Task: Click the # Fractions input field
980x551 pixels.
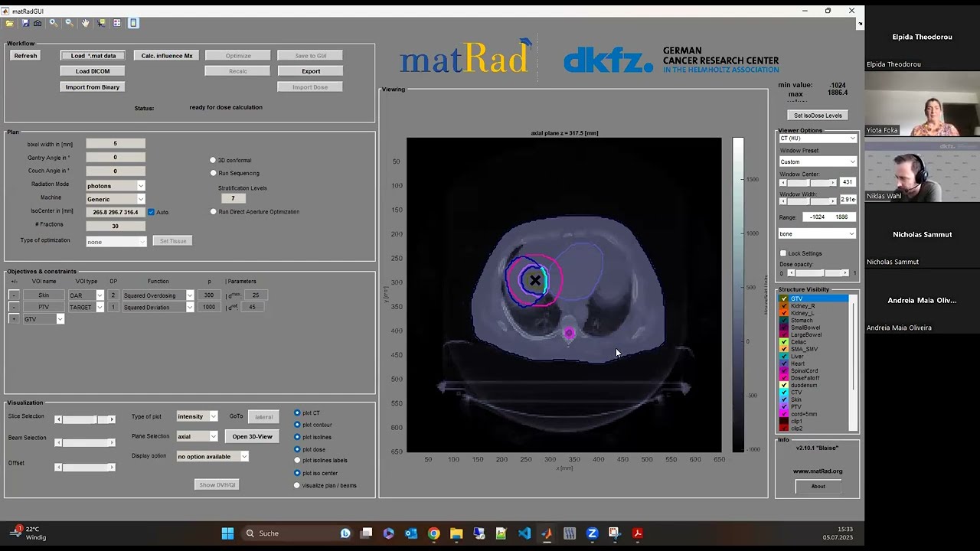Action: coord(115,226)
